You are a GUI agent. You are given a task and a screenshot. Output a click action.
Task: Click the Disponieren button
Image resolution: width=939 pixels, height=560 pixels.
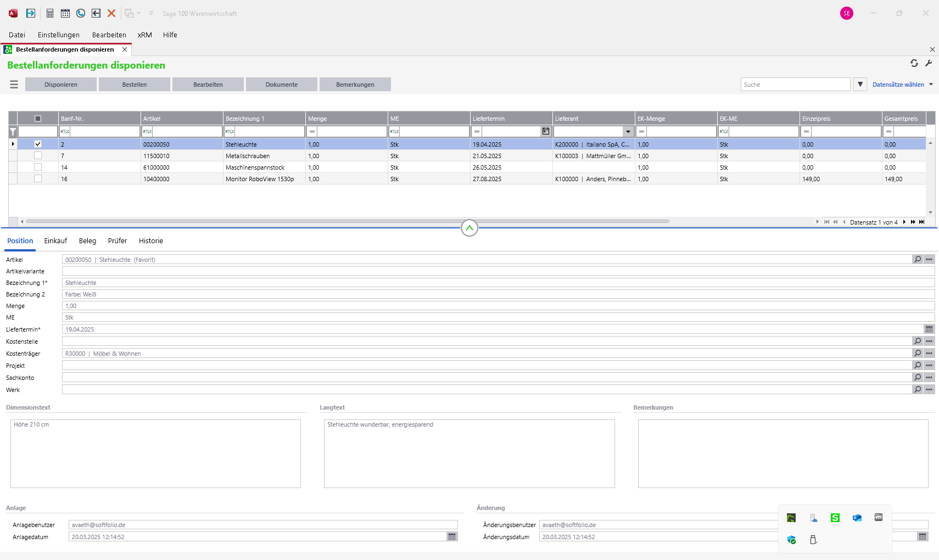[x=61, y=85]
